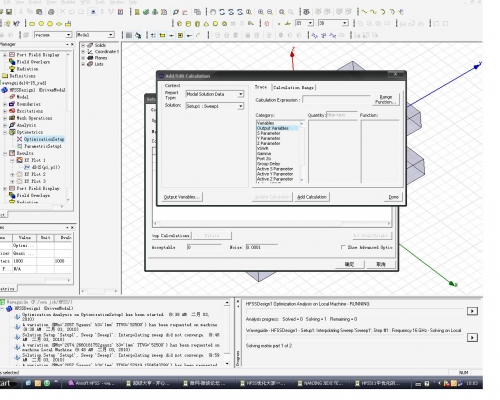This screenshot has height=400, width=500.
Task: Open the vacuum material dropdown in the toolbar
Action: (53, 35)
